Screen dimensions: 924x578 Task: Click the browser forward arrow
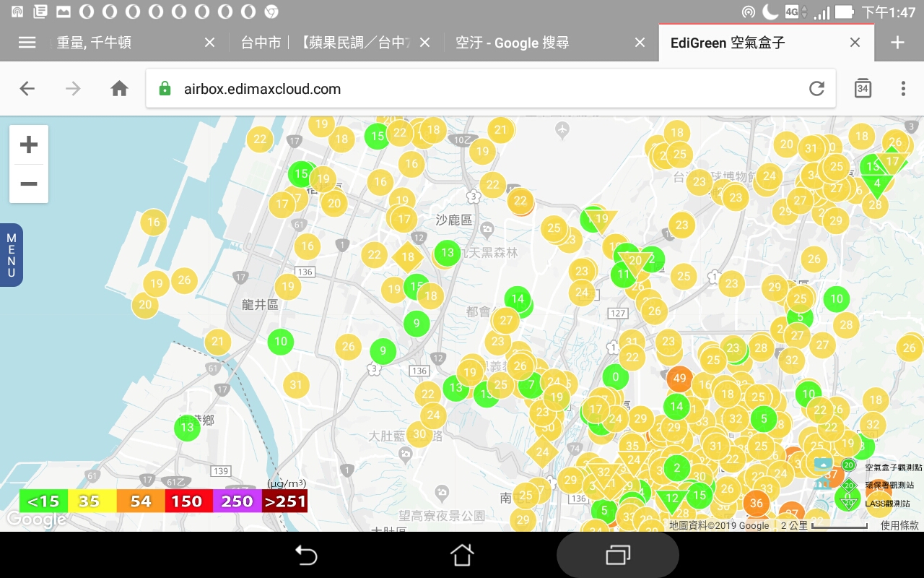(73, 89)
